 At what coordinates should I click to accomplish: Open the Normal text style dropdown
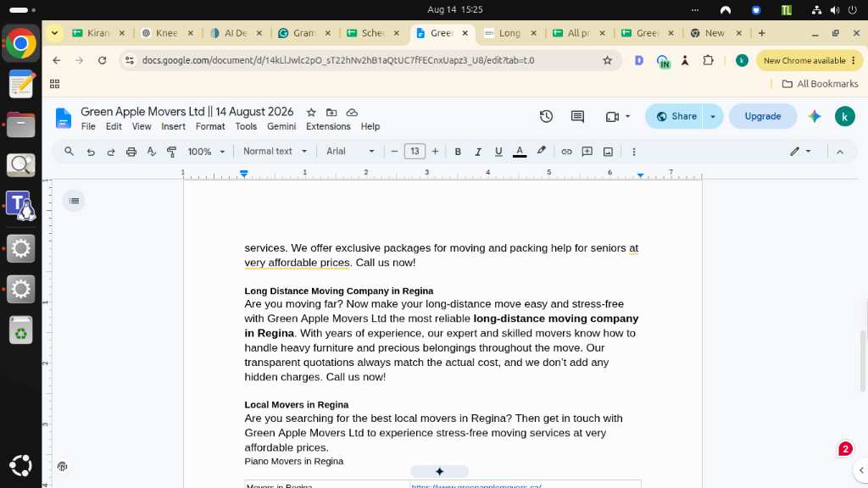point(275,151)
